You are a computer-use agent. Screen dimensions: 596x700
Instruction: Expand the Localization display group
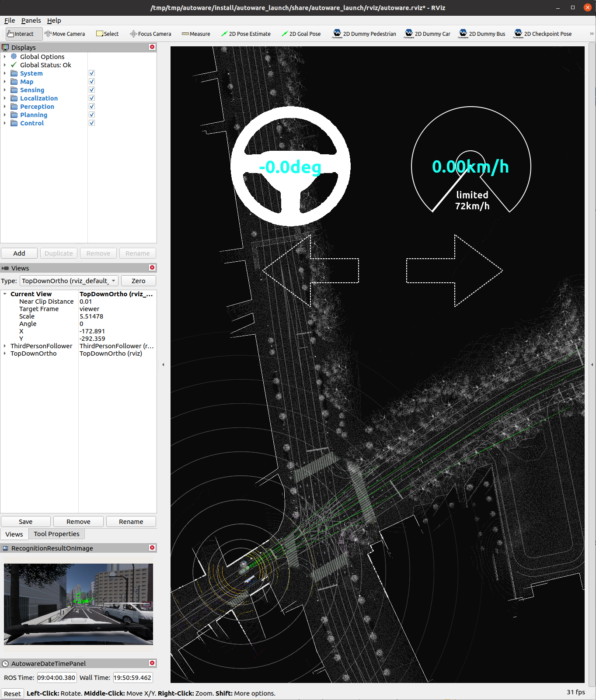[5, 98]
